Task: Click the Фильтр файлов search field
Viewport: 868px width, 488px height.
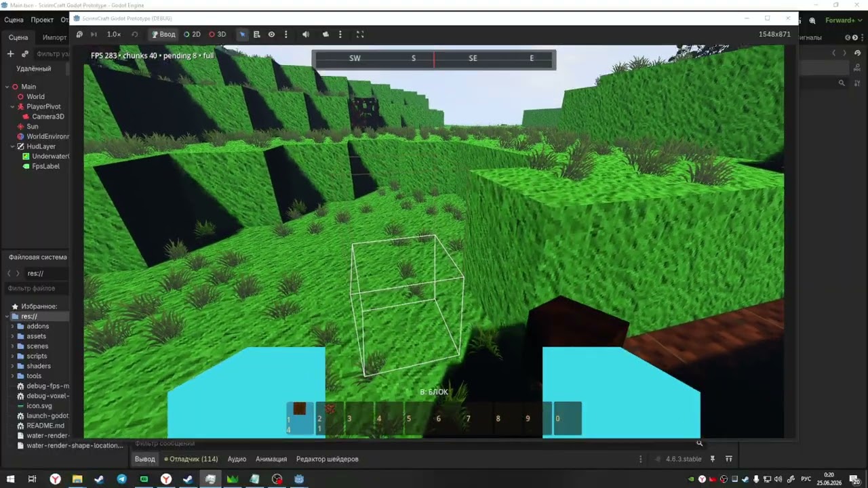Action: tap(35, 288)
